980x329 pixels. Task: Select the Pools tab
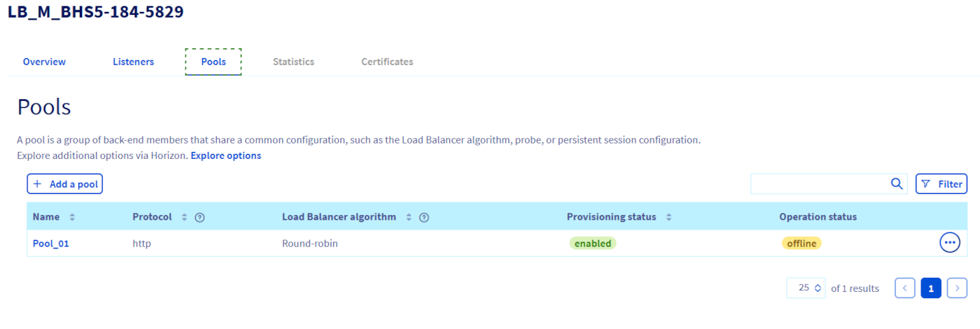tap(213, 62)
